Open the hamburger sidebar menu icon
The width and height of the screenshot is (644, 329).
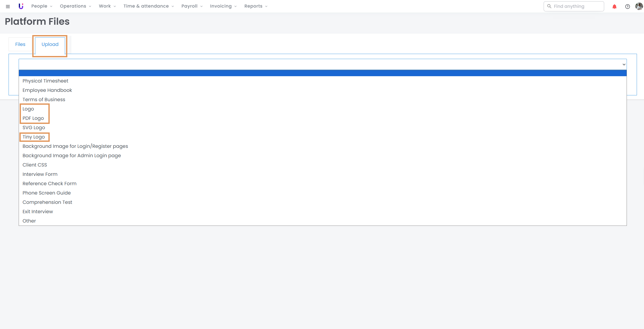(x=8, y=6)
